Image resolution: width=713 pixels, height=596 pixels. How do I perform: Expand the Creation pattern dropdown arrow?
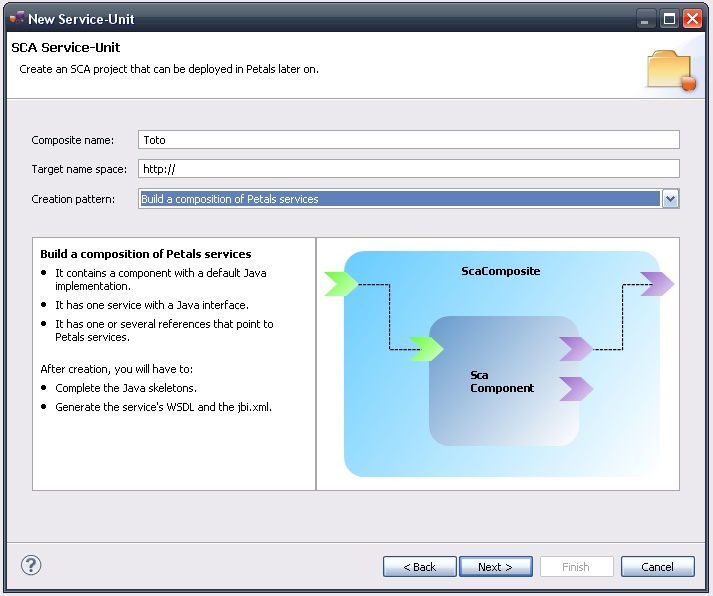(670, 199)
